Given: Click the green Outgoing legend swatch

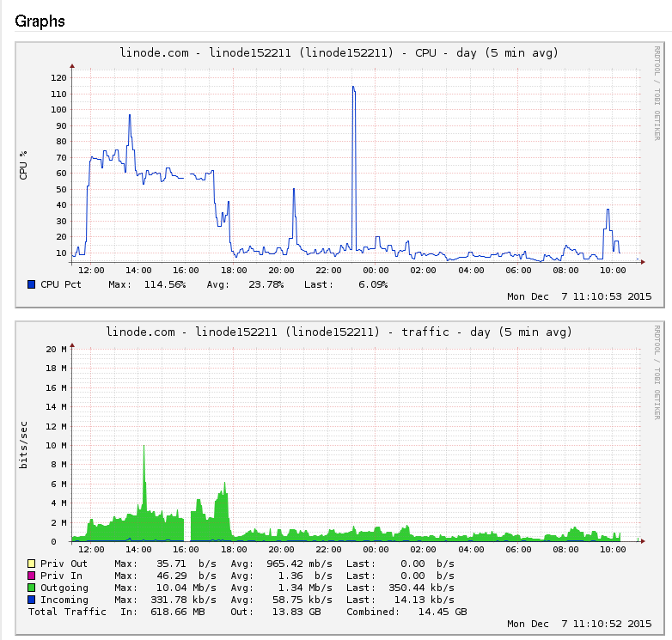Looking at the screenshot, I should (32, 588).
